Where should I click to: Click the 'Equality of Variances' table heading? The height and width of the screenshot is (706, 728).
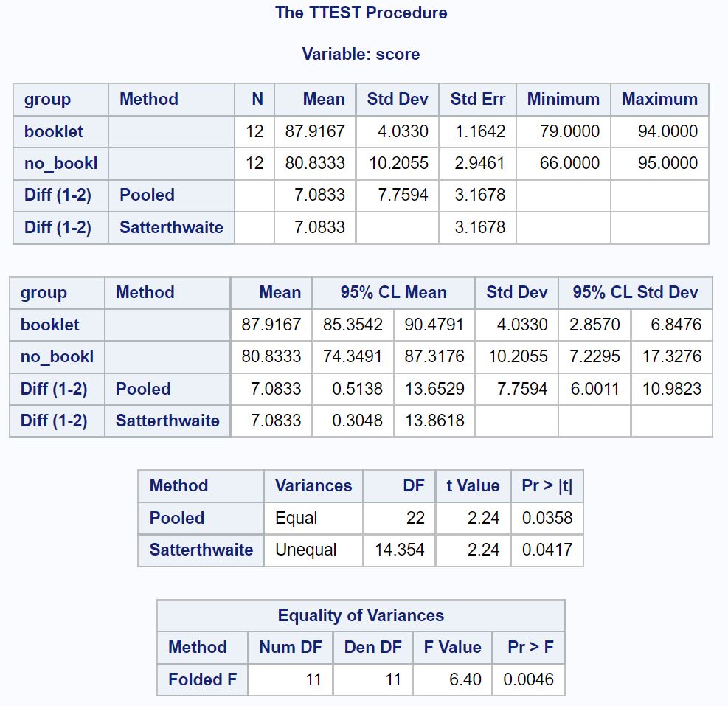tap(361, 615)
